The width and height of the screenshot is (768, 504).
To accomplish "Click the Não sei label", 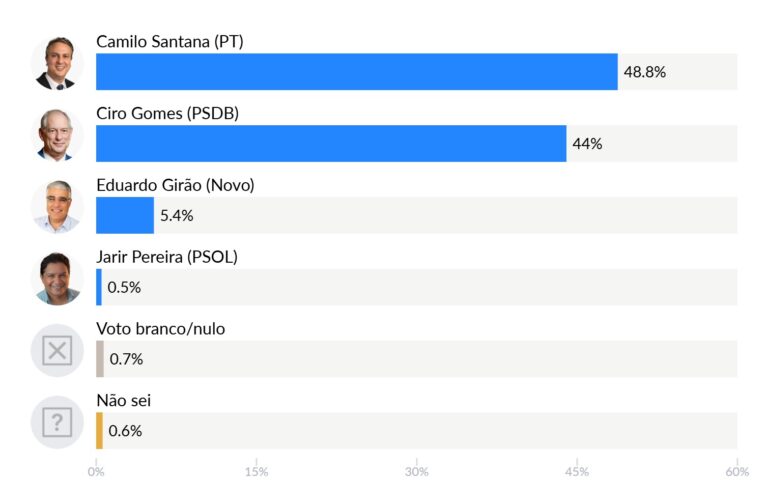I will (x=123, y=401).
